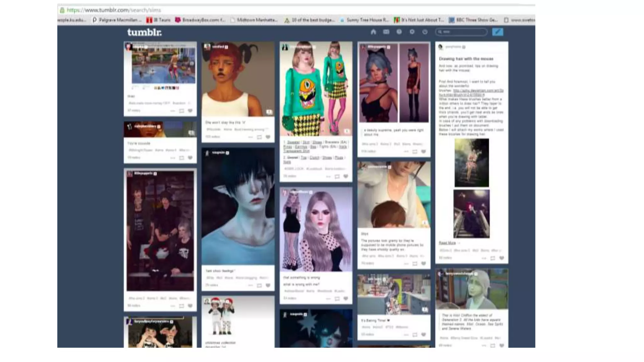
Task: Reblog the dark-haired elf portrait post
Action: (x=259, y=285)
